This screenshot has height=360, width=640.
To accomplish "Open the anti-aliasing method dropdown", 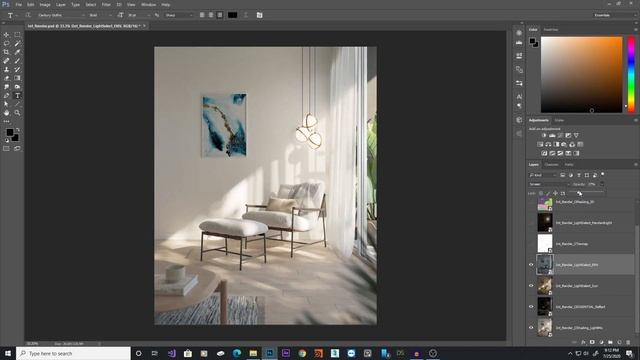I will pos(179,15).
